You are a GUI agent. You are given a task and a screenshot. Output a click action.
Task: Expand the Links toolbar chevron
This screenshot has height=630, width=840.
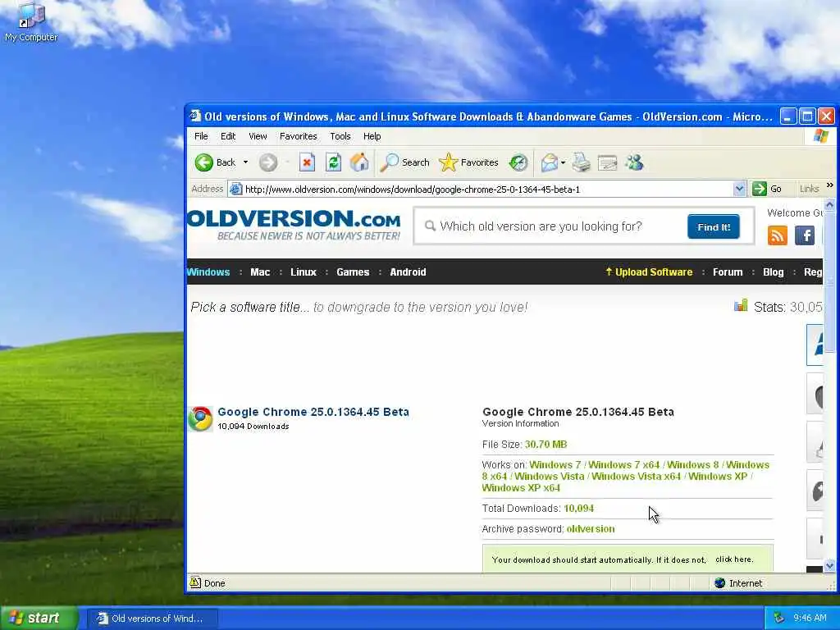coord(830,185)
